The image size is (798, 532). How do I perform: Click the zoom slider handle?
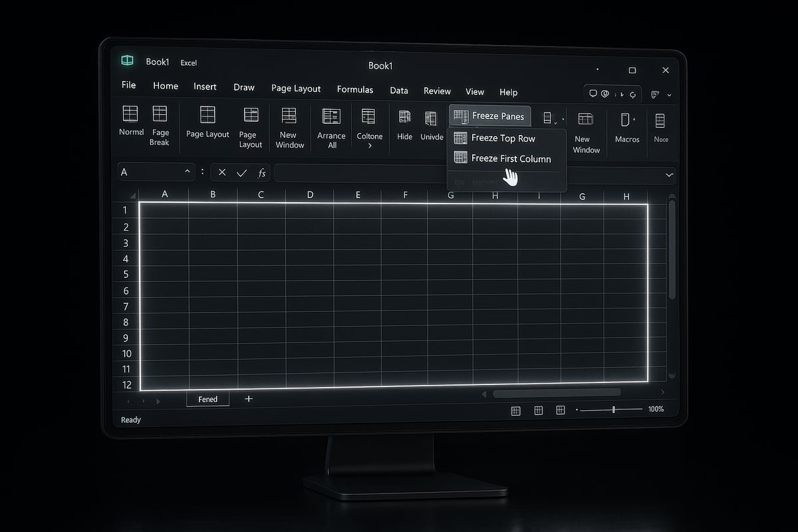click(x=613, y=410)
